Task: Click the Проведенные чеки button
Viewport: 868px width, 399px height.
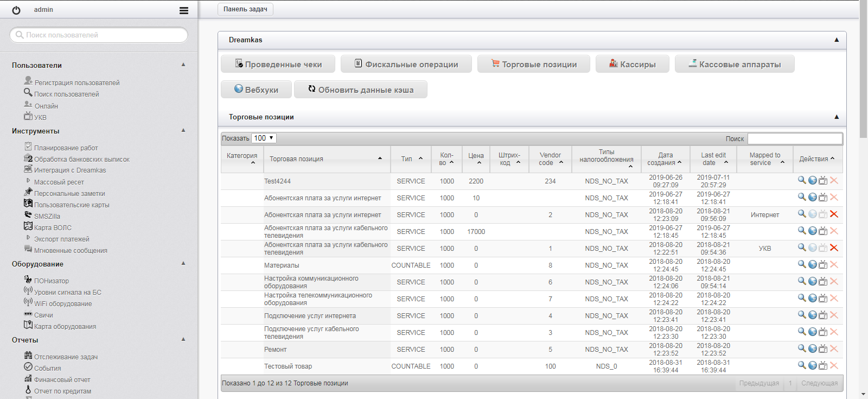Action: (278, 64)
